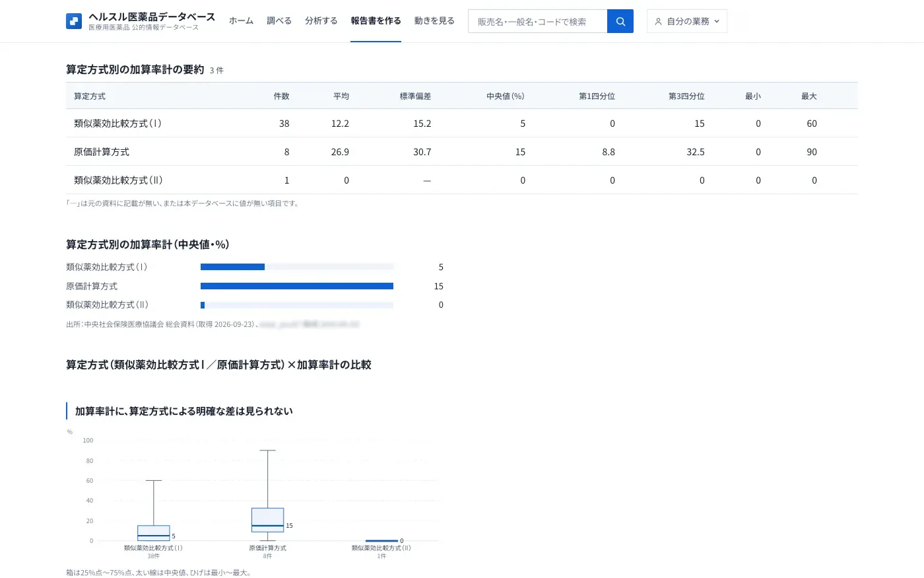Click the 算定方式 column header

90,96
